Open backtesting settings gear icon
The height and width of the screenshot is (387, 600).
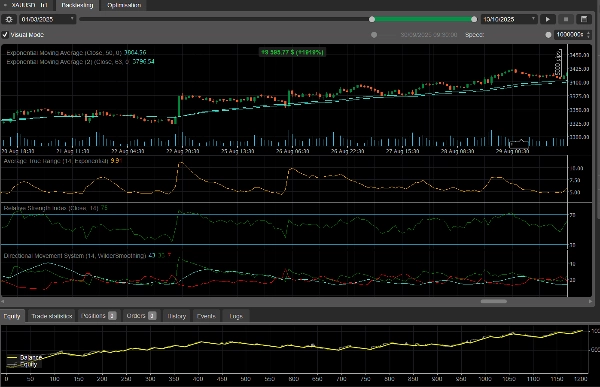click(x=9, y=19)
